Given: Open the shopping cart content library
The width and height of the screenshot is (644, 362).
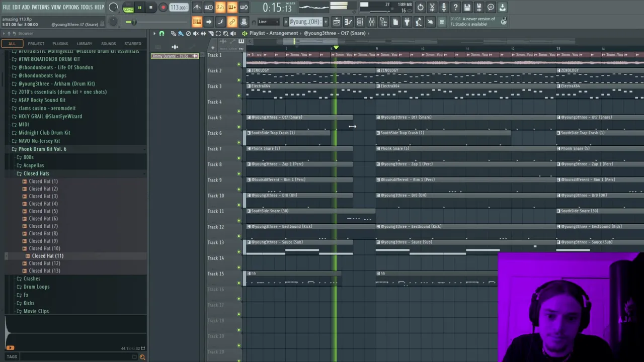Looking at the screenshot, I should click(441, 22).
